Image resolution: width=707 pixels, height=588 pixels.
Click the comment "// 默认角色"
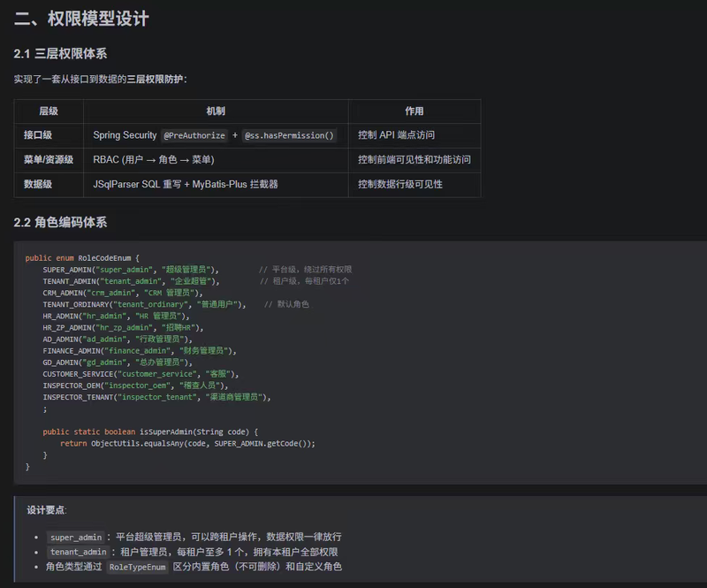[286, 304]
